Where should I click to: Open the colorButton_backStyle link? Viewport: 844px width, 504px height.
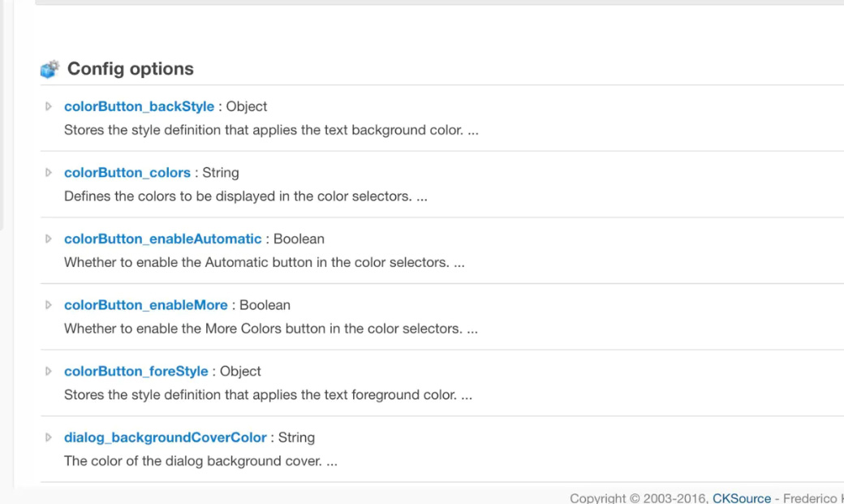[139, 106]
